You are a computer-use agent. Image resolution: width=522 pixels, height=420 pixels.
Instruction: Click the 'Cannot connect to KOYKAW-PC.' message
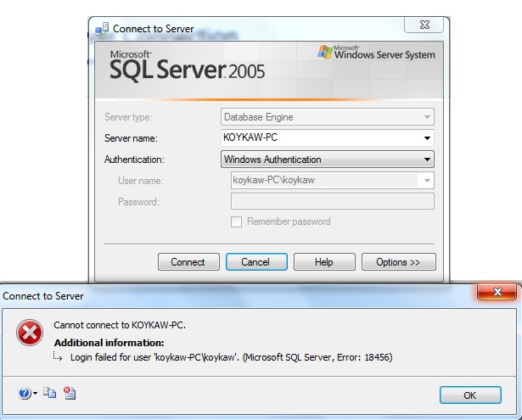point(120,325)
